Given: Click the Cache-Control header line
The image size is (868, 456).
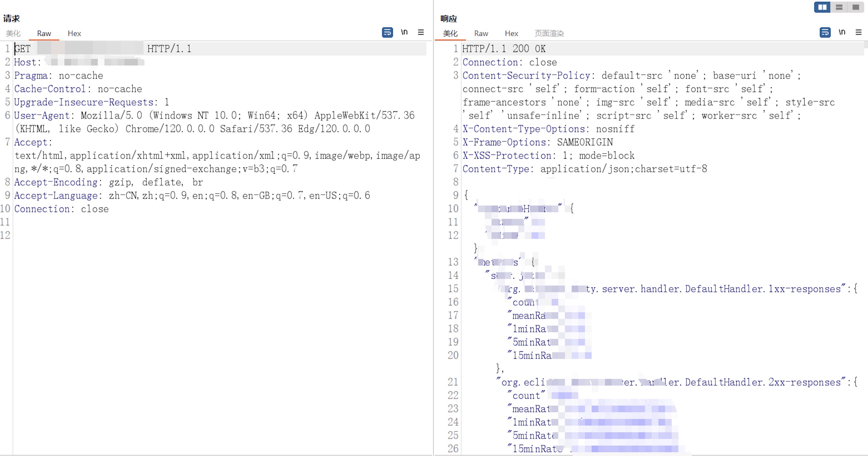Looking at the screenshot, I should pos(78,89).
